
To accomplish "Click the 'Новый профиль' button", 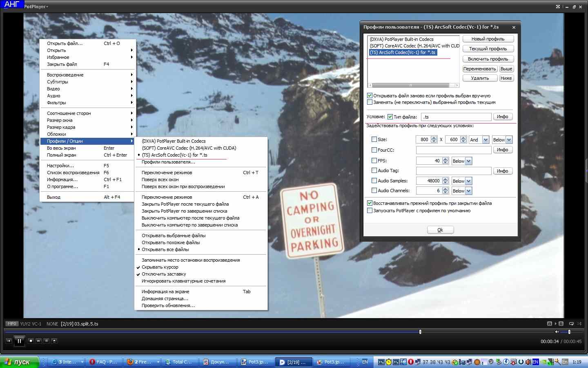I will click(x=488, y=39).
